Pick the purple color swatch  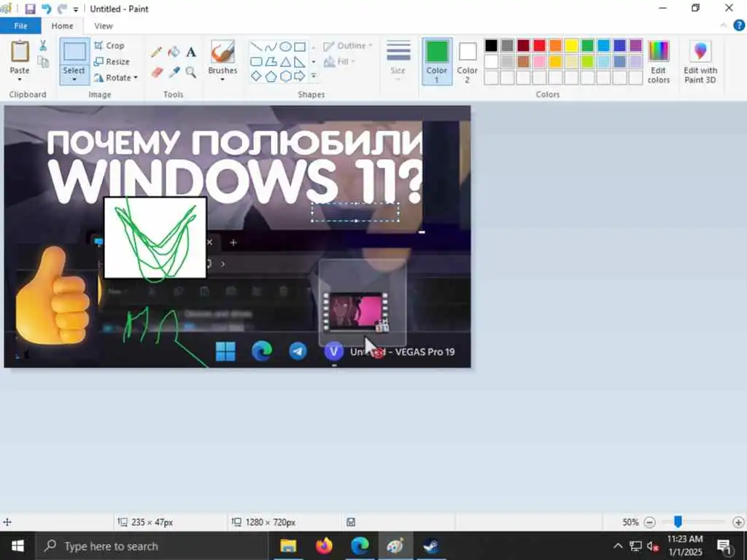(x=635, y=46)
